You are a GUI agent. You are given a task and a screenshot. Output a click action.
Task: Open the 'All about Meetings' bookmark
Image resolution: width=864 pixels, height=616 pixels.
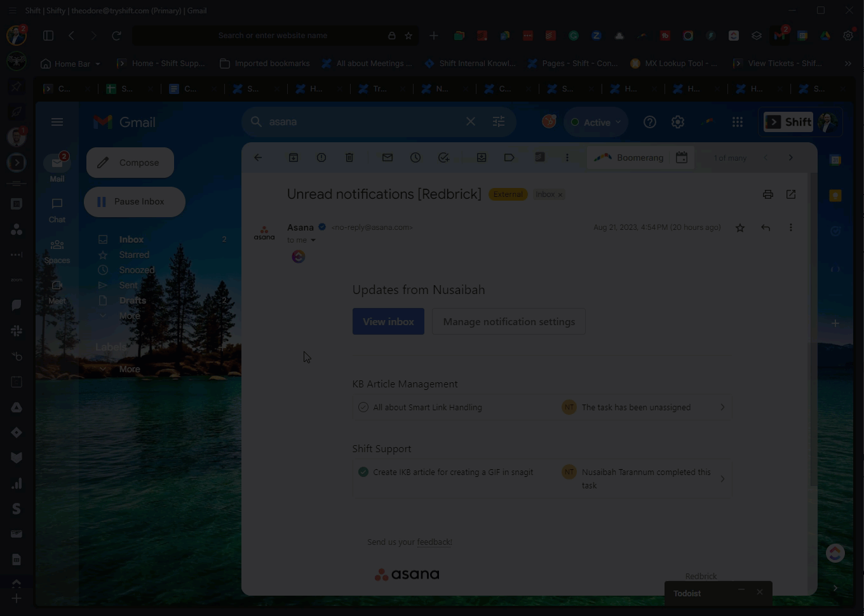[367, 64]
